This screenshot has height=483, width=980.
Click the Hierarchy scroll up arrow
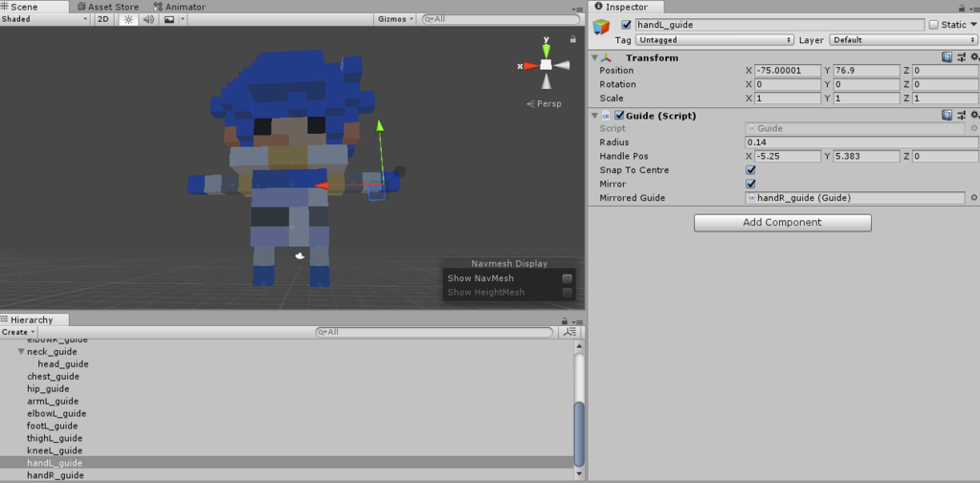(x=579, y=345)
